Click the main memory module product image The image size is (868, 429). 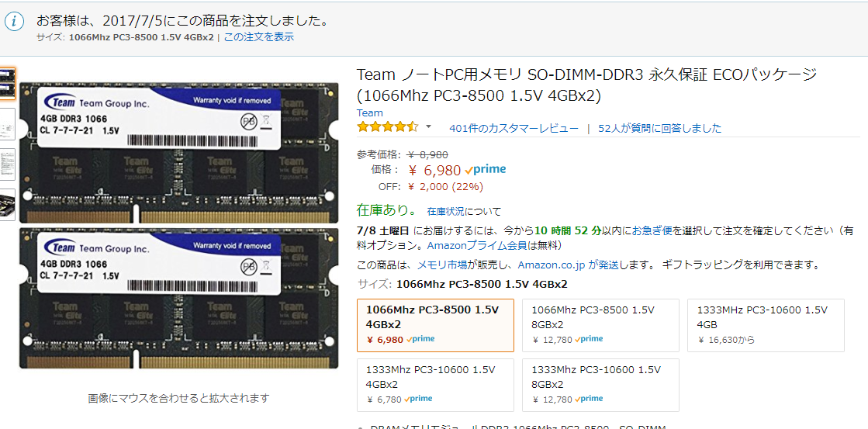click(179, 225)
